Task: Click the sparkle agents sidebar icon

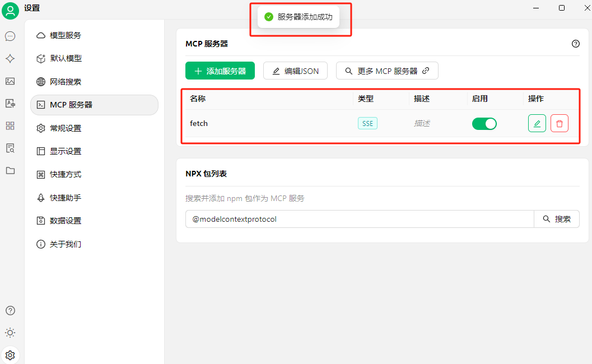Action: coord(10,59)
